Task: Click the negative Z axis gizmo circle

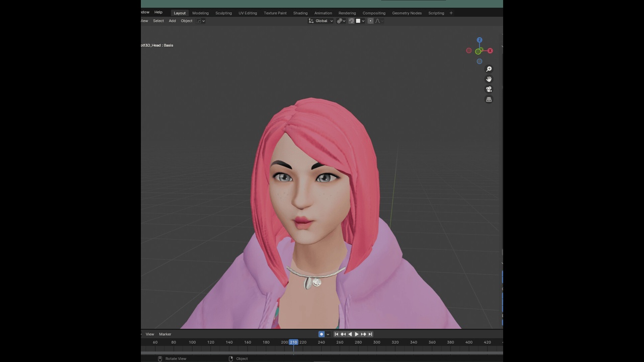Action: (x=479, y=61)
